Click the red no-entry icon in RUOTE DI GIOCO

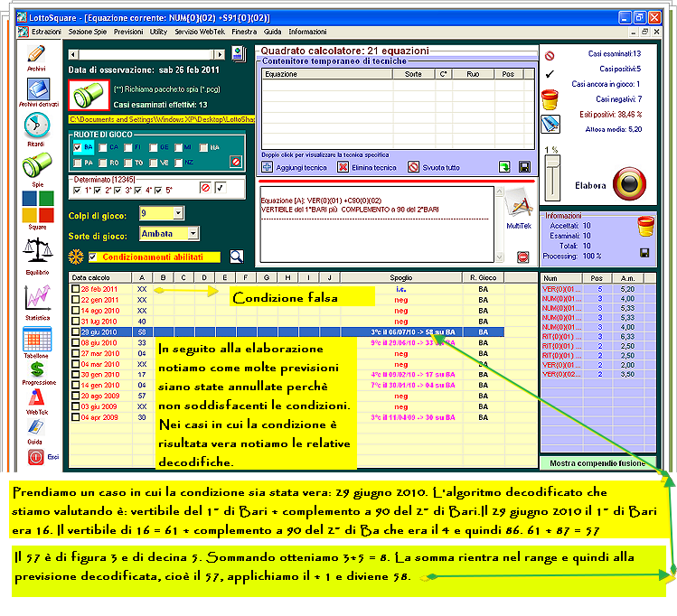236,163
